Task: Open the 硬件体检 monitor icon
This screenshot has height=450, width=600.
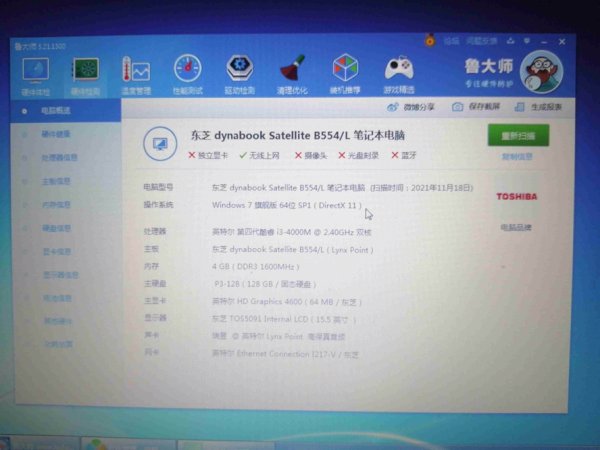Action: (x=35, y=70)
